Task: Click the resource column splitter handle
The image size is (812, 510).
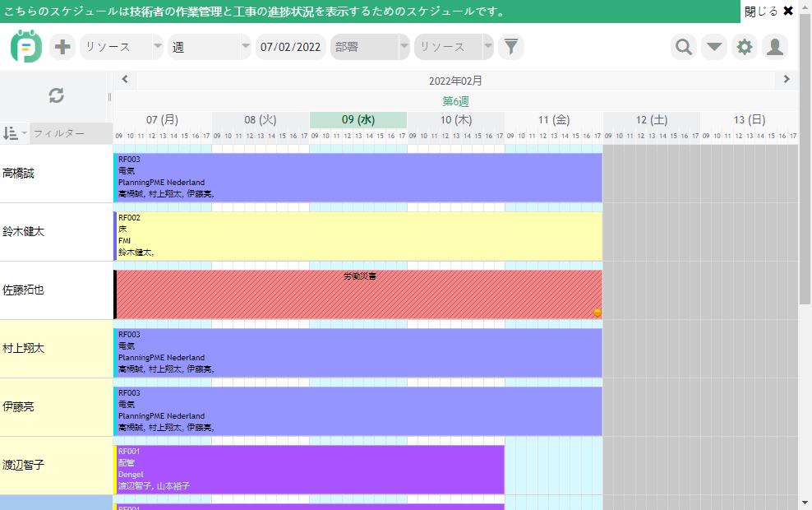Action: [x=109, y=97]
